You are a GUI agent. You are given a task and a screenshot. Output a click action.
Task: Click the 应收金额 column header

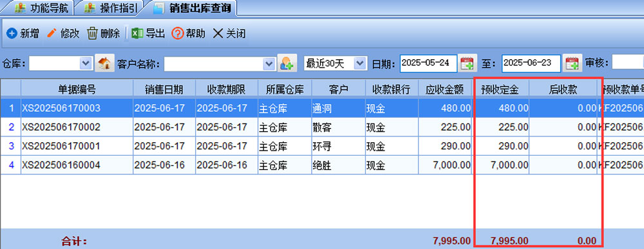click(x=445, y=89)
